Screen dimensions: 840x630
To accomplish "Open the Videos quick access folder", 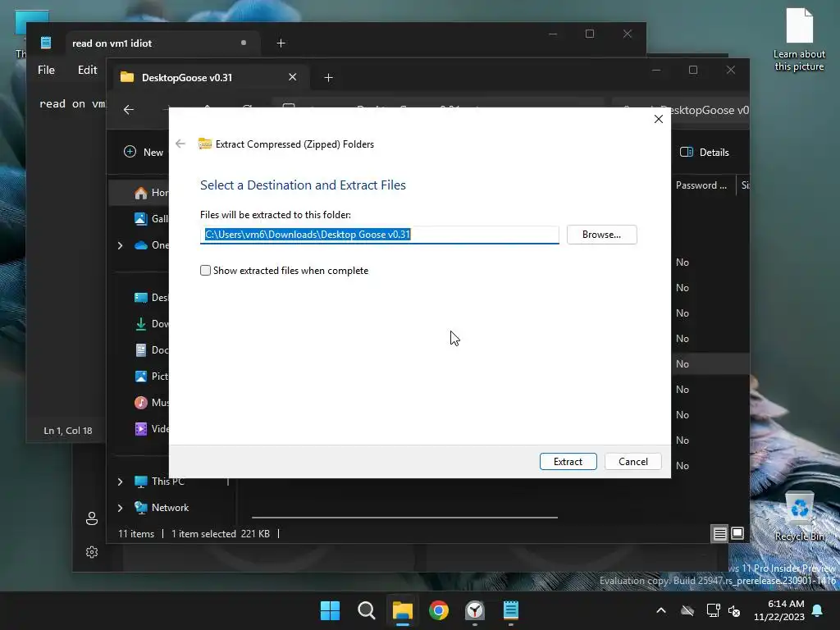I will coord(151,428).
